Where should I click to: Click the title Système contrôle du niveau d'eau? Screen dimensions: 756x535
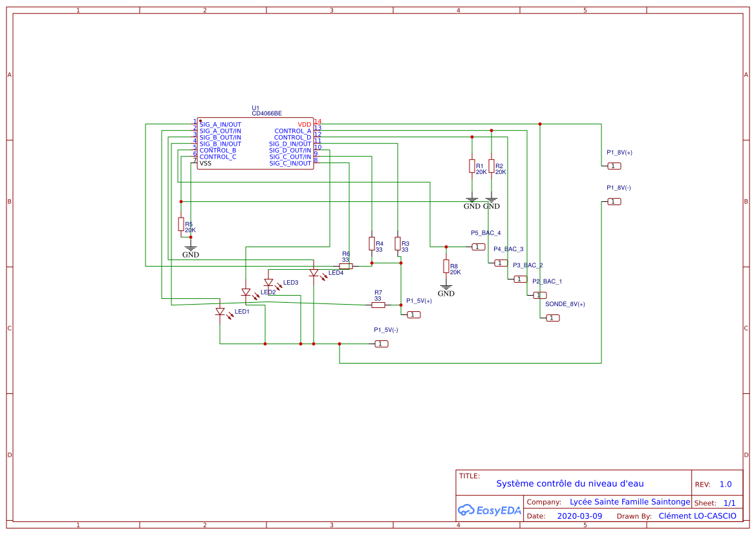point(570,483)
